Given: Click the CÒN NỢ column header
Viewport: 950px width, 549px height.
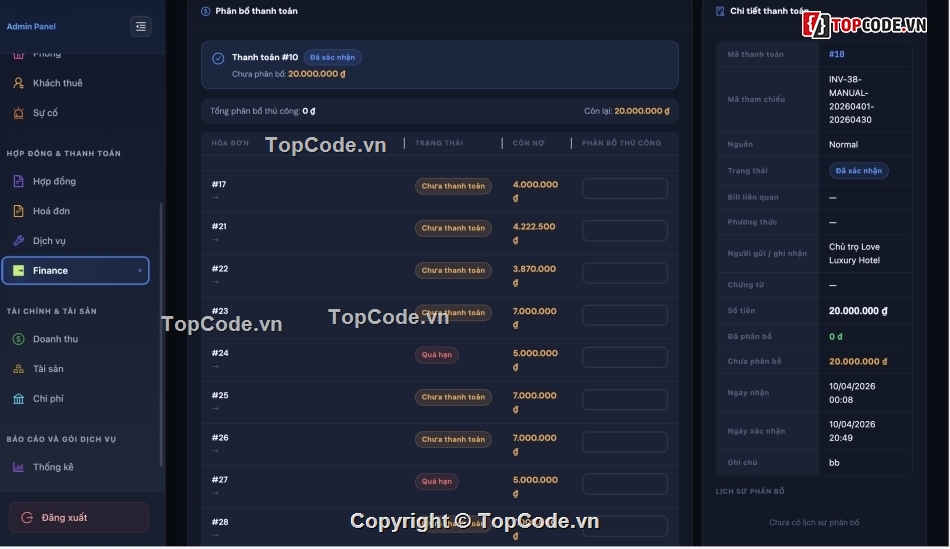Looking at the screenshot, I should [x=529, y=144].
